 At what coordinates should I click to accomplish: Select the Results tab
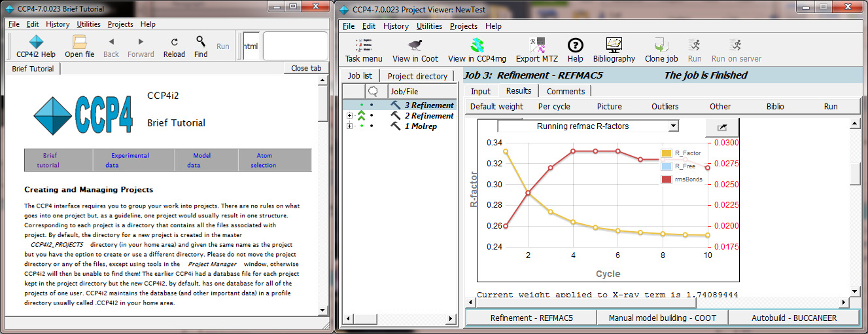coord(519,90)
